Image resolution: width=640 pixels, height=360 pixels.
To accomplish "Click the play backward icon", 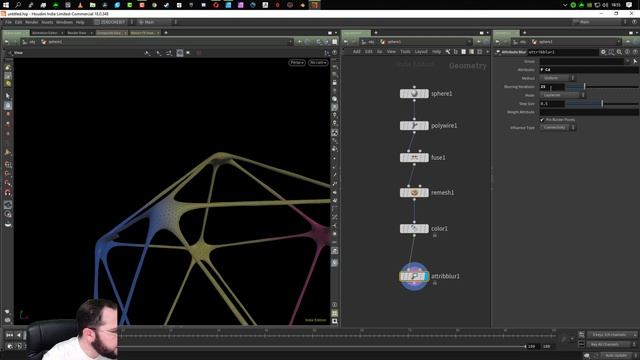I will click(18, 335).
